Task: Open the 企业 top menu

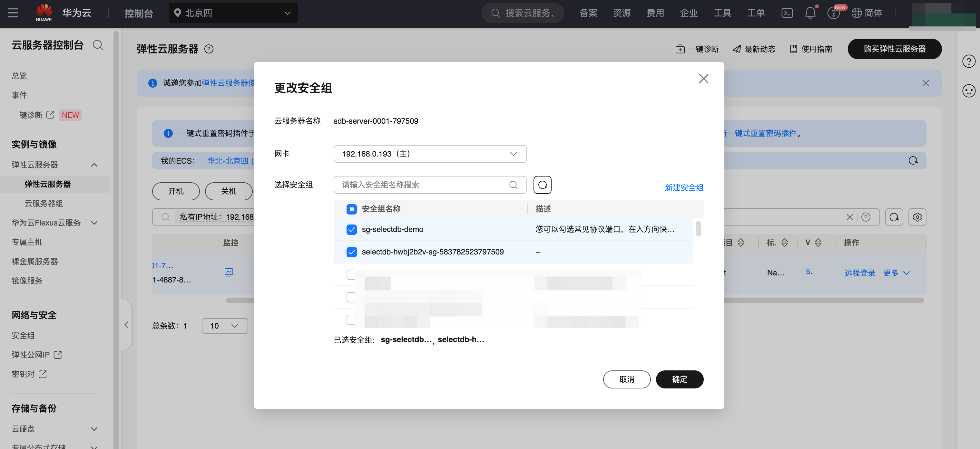Action: point(689,13)
